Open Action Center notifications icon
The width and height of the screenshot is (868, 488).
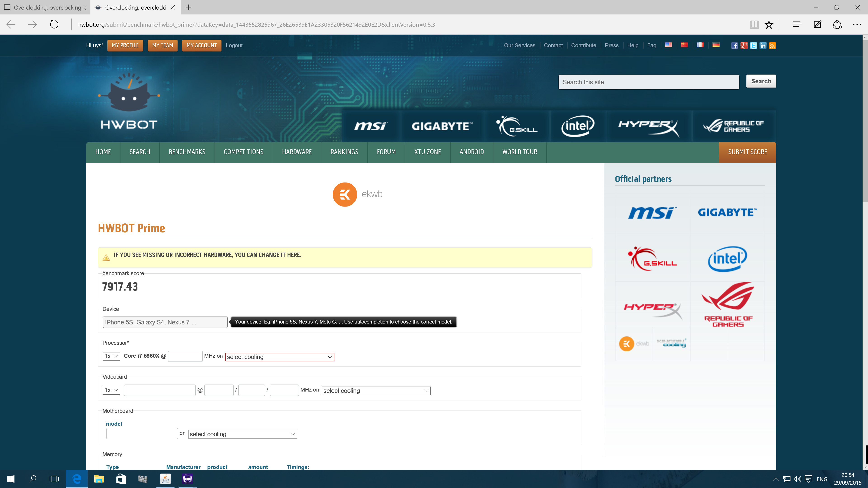[808, 479]
